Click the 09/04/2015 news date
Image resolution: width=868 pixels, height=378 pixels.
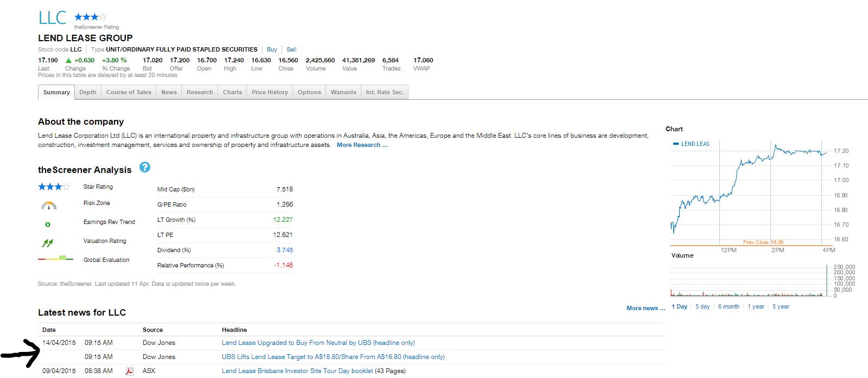tap(59, 371)
